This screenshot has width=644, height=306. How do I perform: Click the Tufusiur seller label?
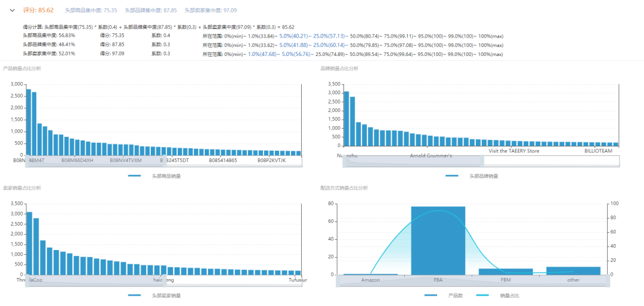coord(298,280)
